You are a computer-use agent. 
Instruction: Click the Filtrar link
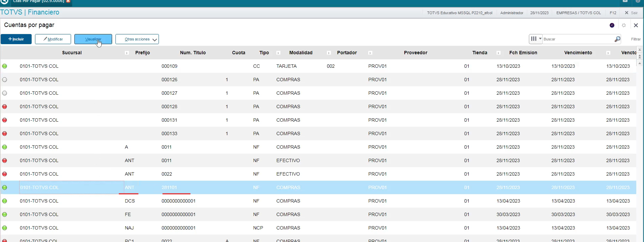[636, 39]
